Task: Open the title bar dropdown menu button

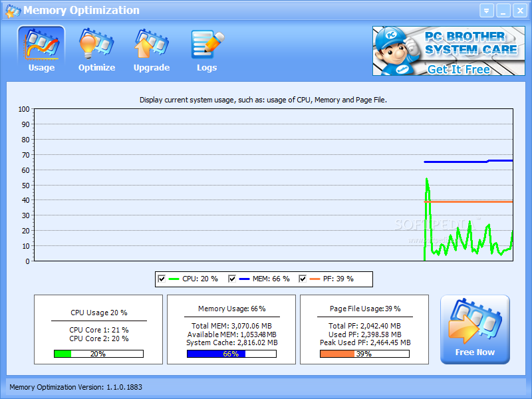Action: 487,11
